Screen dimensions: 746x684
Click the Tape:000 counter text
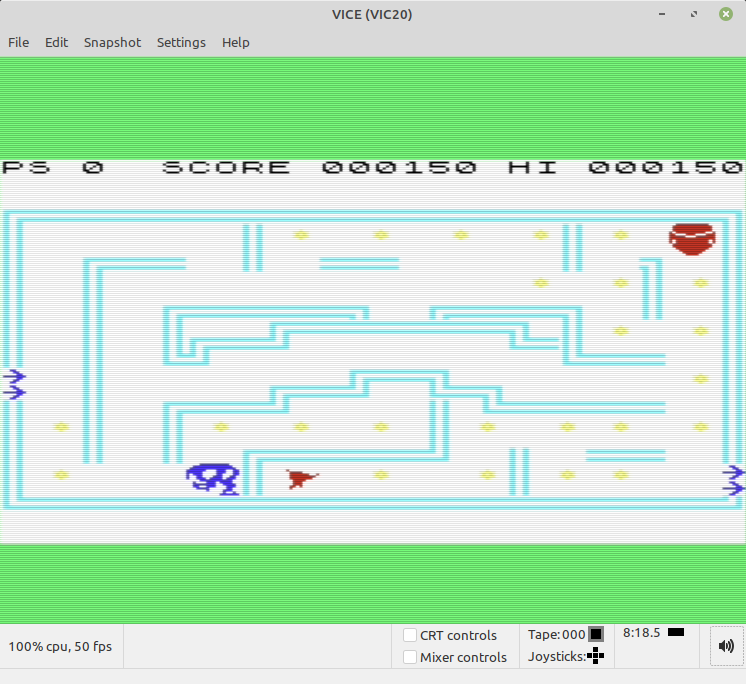pyautogui.click(x=556, y=635)
